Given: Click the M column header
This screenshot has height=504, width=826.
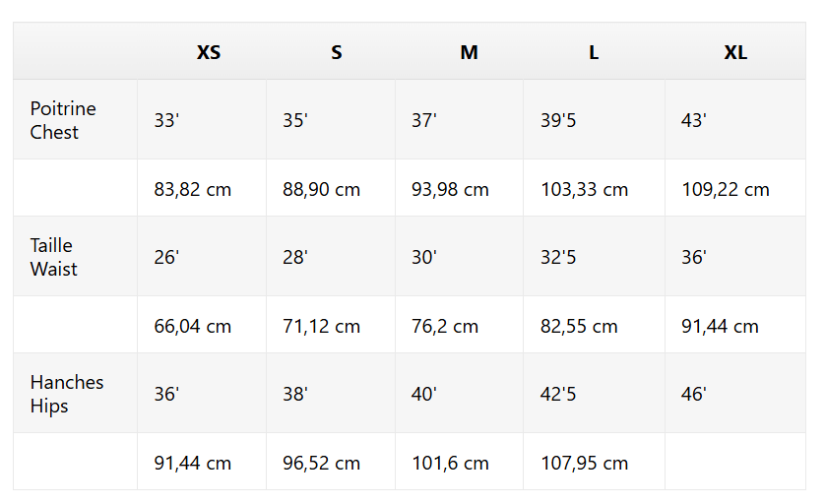Looking at the screenshot, I should 469,53.
